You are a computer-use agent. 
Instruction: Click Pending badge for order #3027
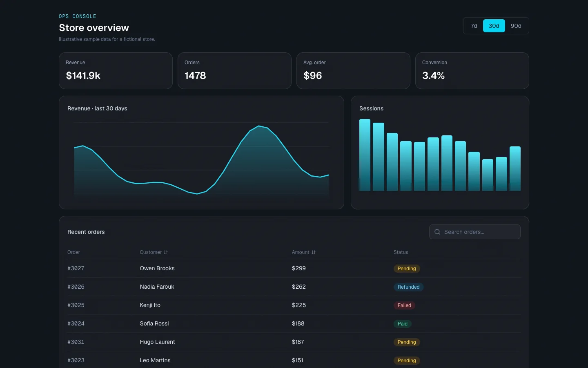[407, 269]
